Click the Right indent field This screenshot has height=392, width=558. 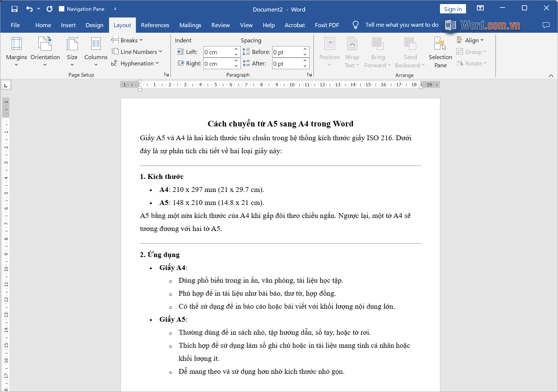coord(218,64)
